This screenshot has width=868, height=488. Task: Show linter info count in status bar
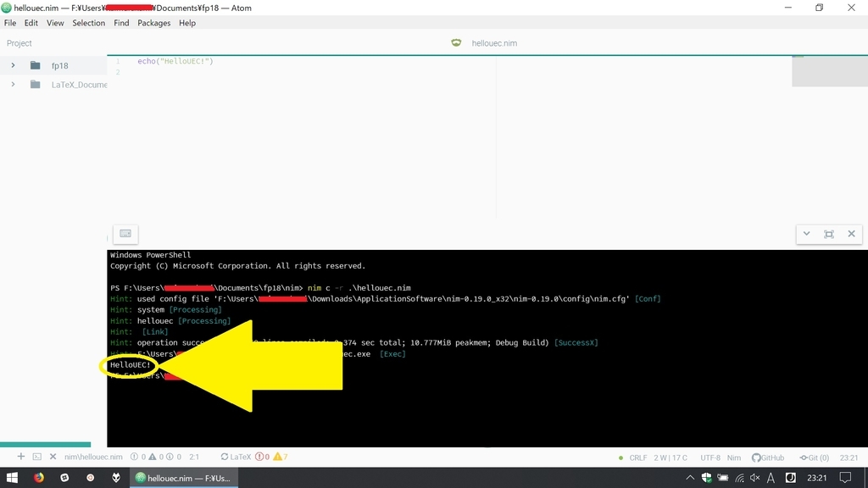tap(174, 457)
